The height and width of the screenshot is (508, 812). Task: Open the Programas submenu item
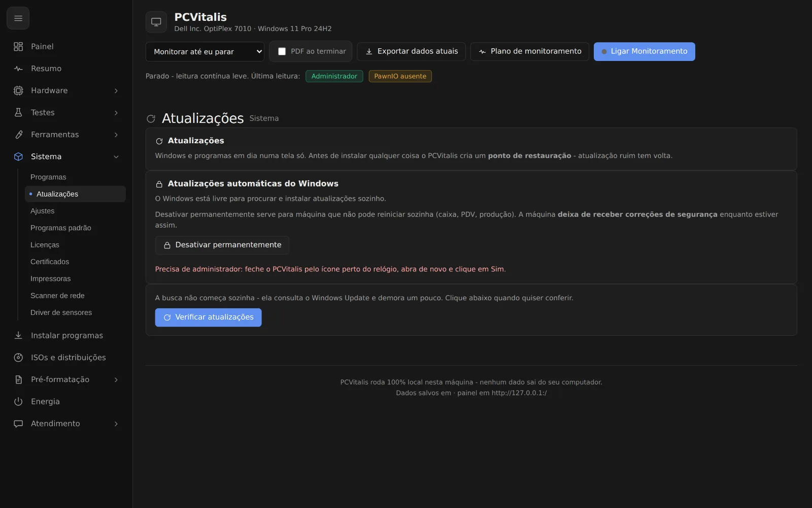pyautogui.click(x=75, y=177)
